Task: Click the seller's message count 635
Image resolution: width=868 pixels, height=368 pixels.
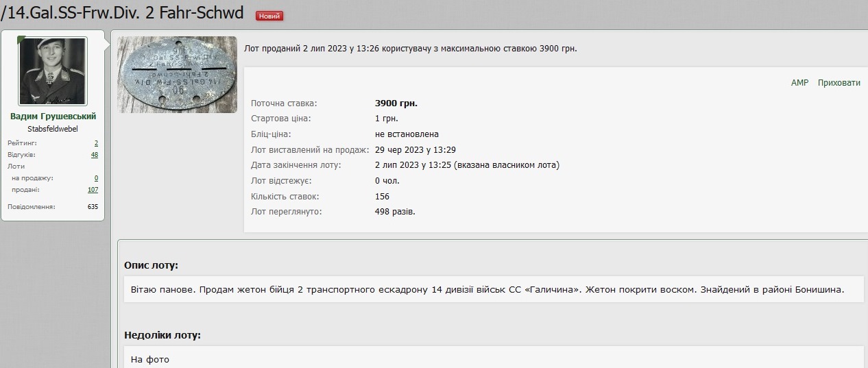Action: click(x=93, y=206)
